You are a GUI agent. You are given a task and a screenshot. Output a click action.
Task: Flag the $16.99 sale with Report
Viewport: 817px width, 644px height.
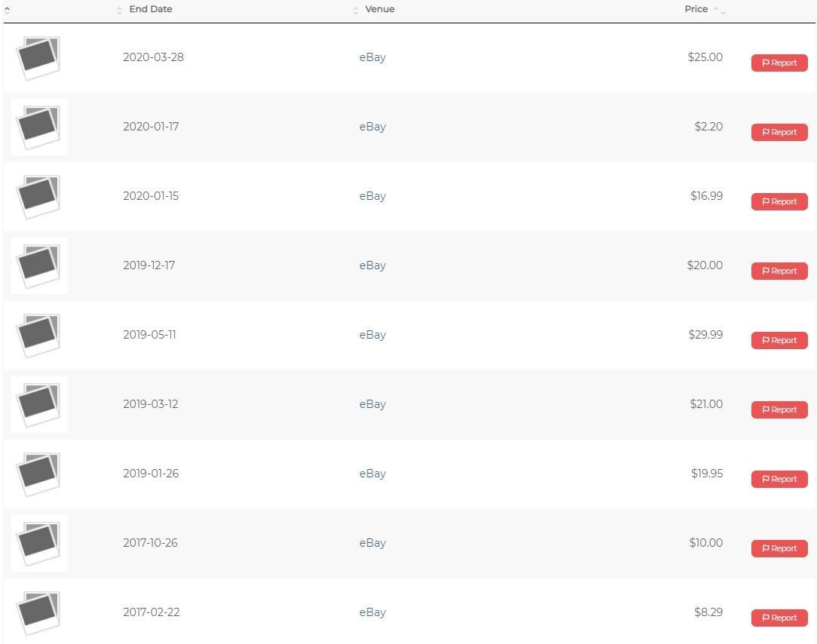click(x=779, y=202)
